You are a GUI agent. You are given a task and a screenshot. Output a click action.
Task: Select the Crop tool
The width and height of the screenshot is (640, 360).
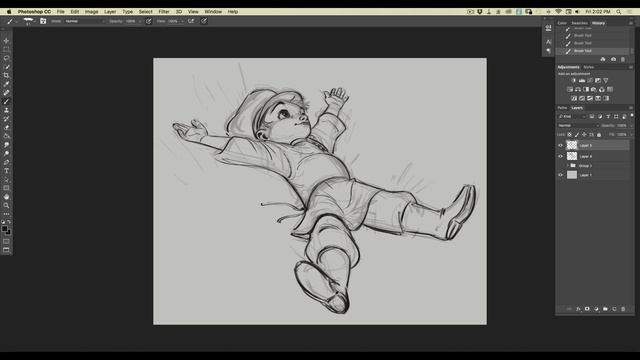[x=6, y=76]
